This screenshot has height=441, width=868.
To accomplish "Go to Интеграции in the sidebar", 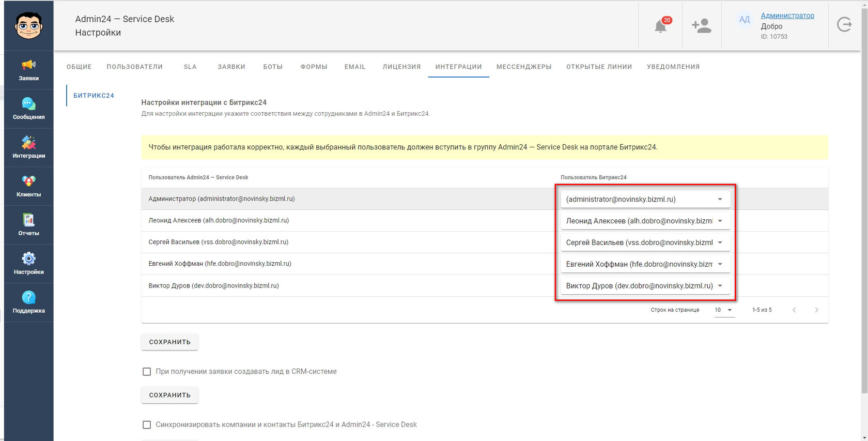I will 29,148.
